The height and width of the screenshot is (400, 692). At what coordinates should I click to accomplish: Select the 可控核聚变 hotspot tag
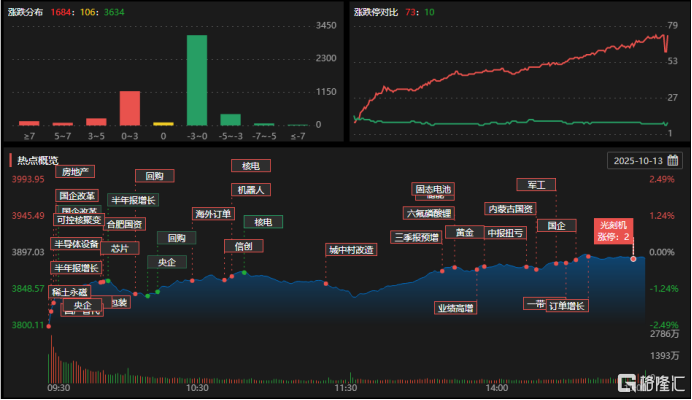(79, 220)
